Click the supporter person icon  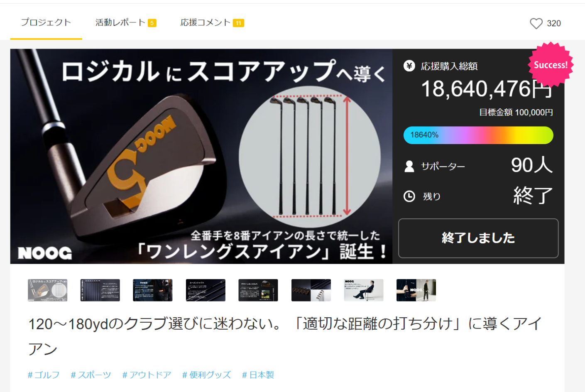409,166
